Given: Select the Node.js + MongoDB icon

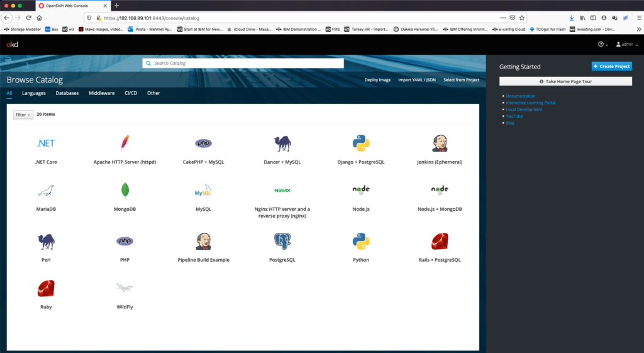Looking at the screenshot, I should coord(440,189).
